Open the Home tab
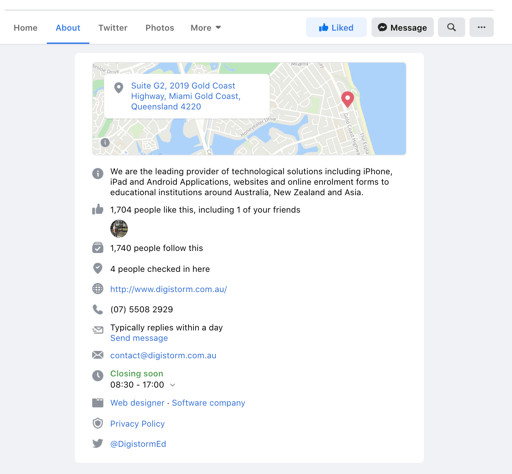512x474 pixels. click(x=25, y=28)
